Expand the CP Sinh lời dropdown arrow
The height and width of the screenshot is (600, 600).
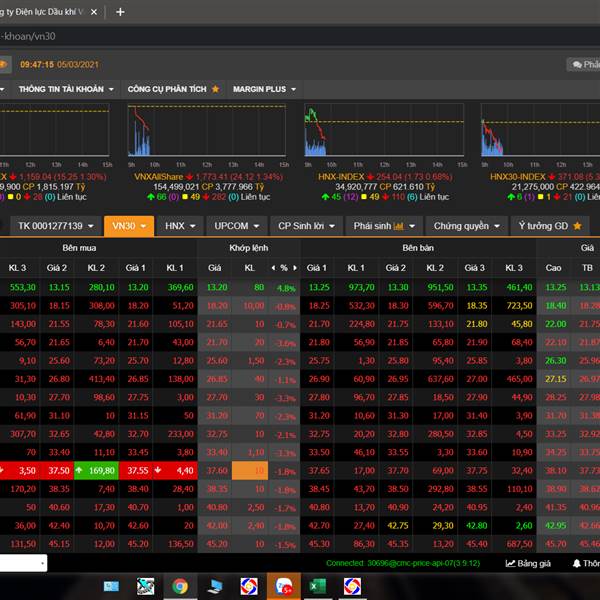[332, 227]
